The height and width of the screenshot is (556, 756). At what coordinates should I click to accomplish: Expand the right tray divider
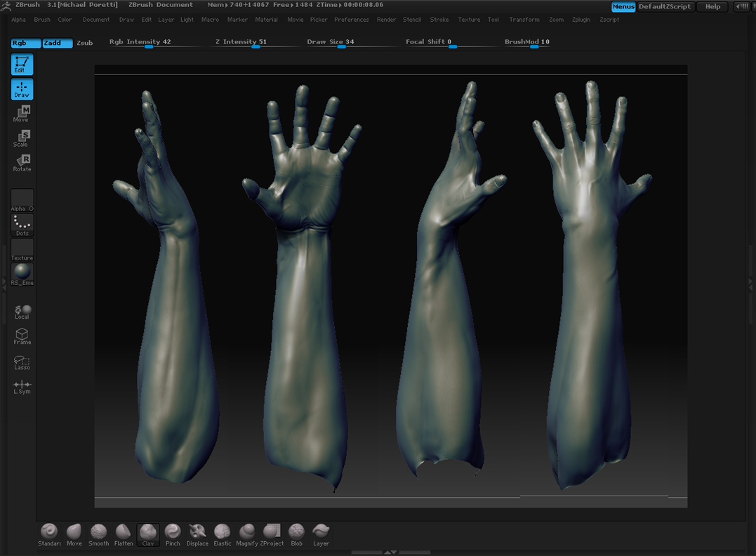[x=750, y=284]
